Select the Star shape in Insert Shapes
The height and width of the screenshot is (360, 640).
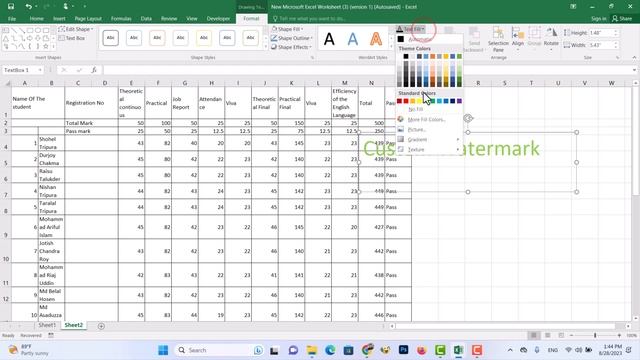tap(46, 46)
